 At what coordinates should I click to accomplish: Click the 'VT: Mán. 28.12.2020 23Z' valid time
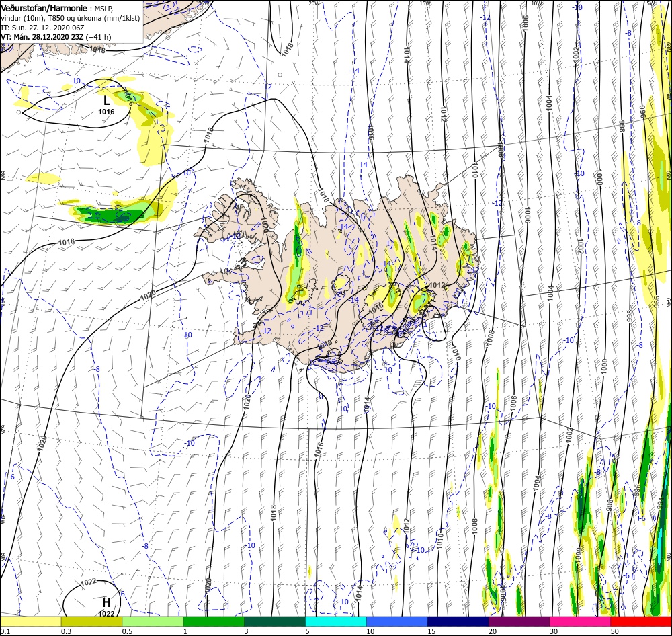point(42,37)
